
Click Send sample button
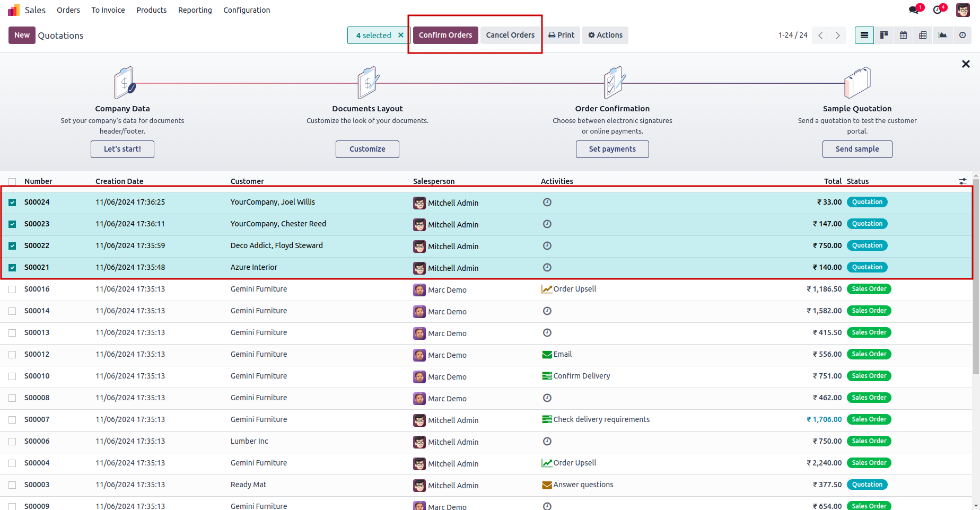click(x=857, y=149)
